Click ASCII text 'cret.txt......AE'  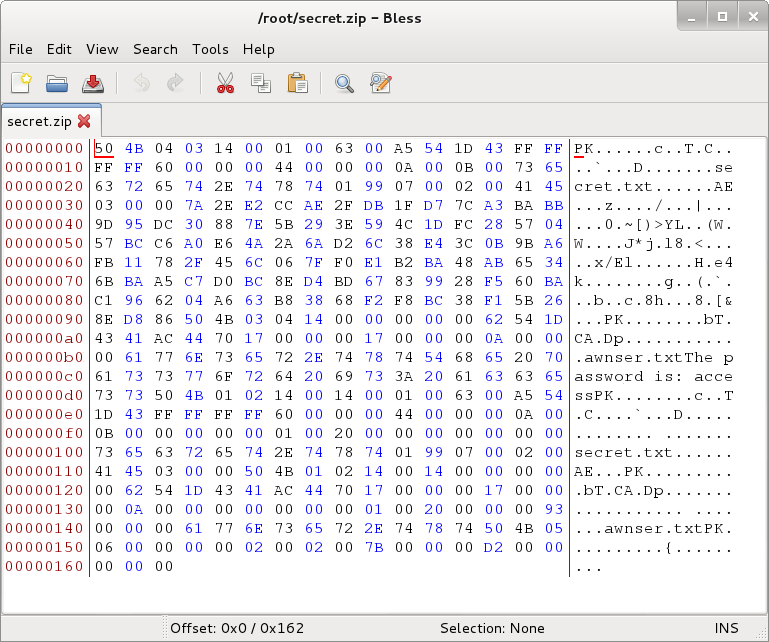[654, 186]
